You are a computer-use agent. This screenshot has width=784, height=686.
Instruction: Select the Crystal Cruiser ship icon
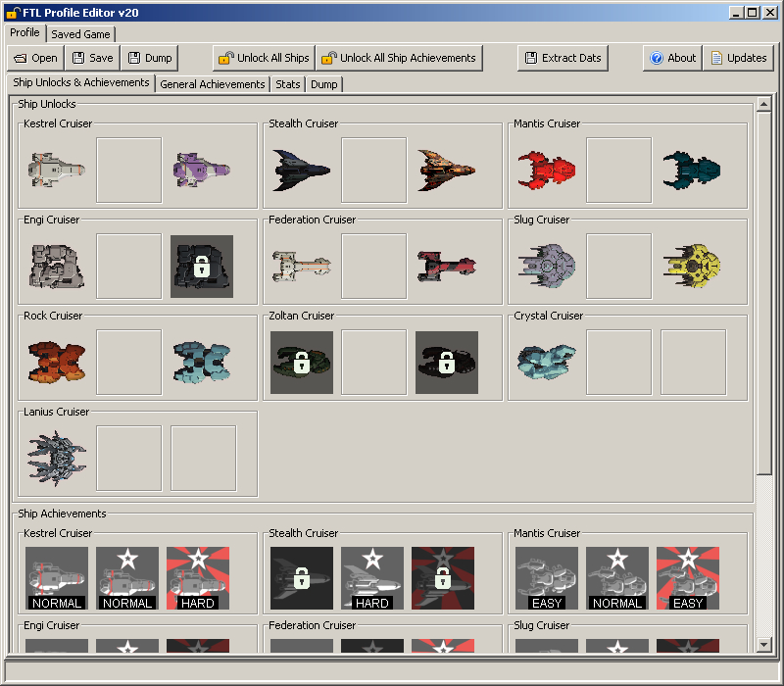(547, 363)
